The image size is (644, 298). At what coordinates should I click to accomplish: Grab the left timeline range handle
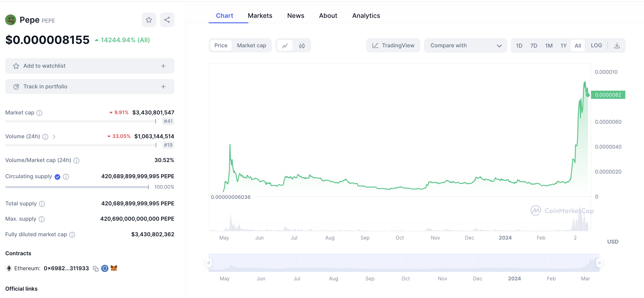click(209, 263)
